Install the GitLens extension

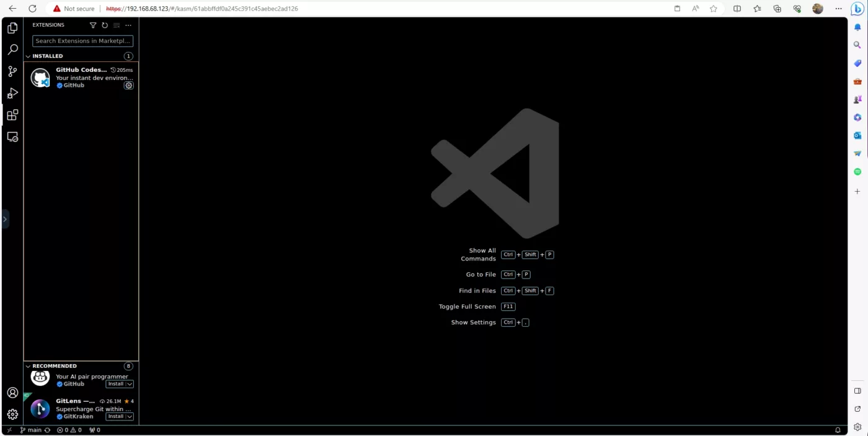(x=116, y=416)
